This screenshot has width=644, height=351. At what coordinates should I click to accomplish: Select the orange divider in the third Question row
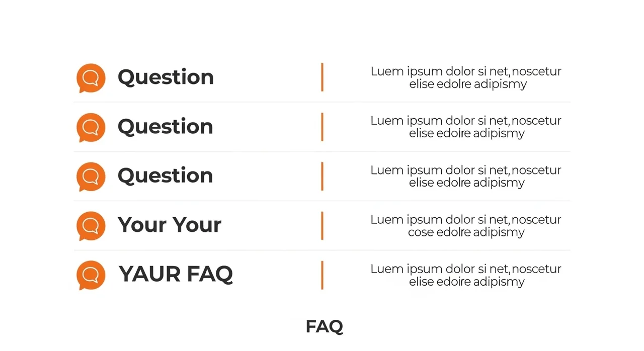(x=322, y=176)
